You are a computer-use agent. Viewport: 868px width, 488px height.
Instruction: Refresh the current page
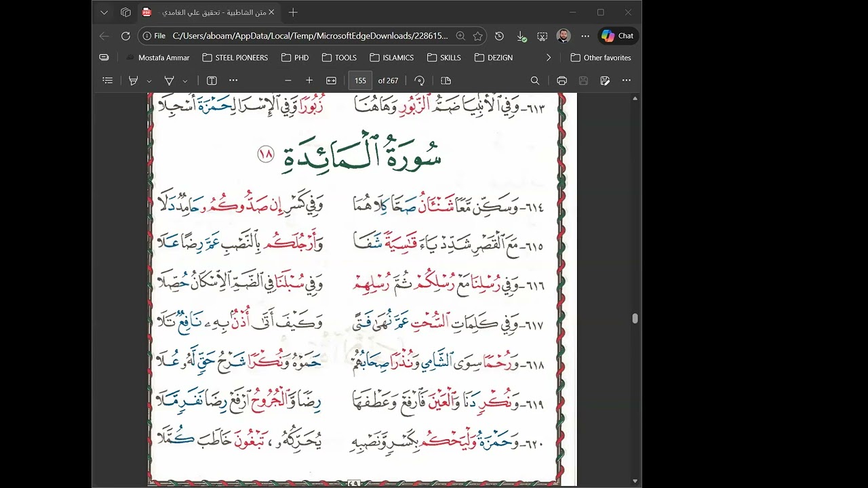tap(125, 36)
